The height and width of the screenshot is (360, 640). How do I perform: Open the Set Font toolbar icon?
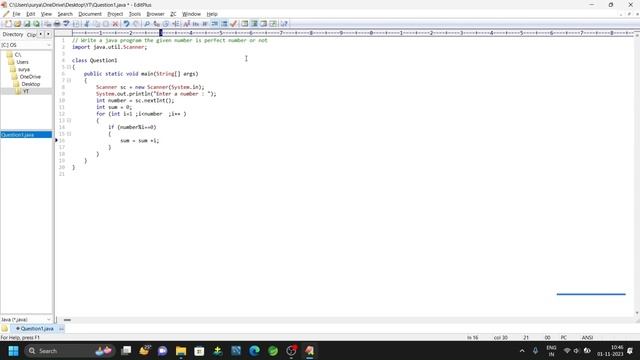187,24
